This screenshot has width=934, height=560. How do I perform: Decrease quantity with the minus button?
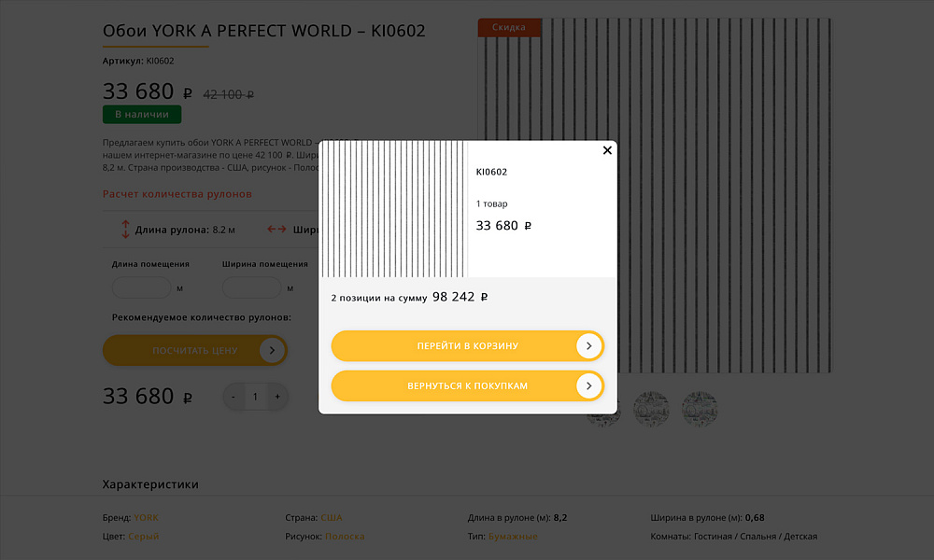click(x=233, y=397)
